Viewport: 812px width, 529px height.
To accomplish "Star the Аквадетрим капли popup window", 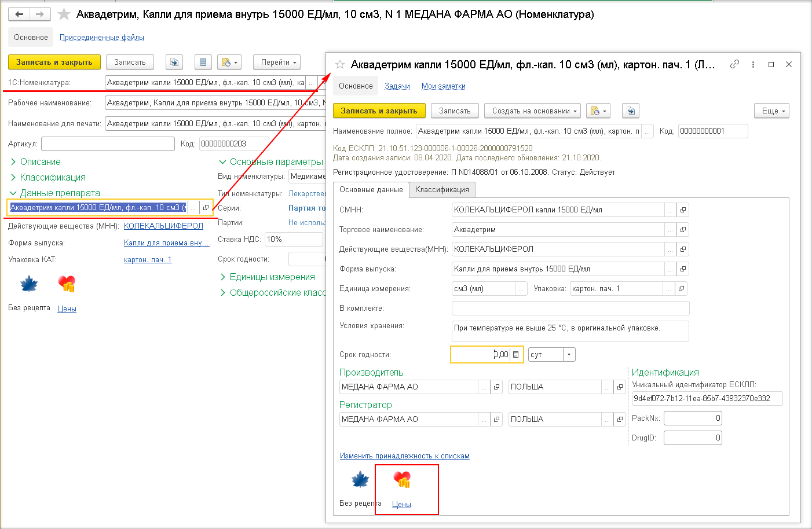I will [x=340, y=64].
